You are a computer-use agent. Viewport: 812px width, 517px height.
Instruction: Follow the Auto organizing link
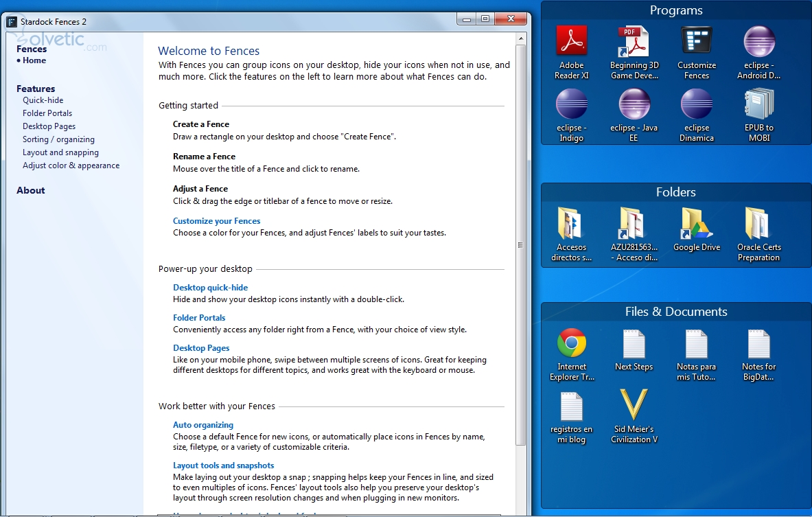point(203,425)
